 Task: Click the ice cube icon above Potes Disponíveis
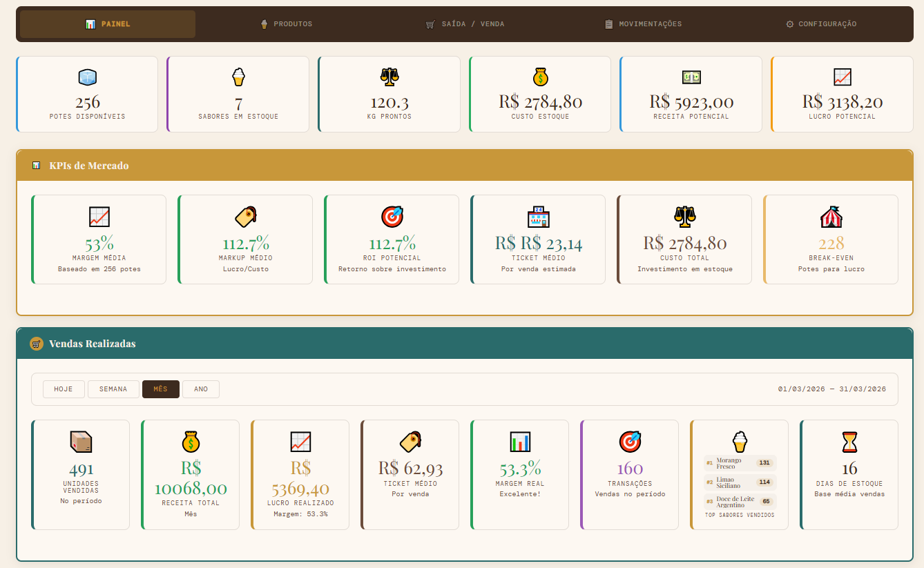tap(87, 77)
